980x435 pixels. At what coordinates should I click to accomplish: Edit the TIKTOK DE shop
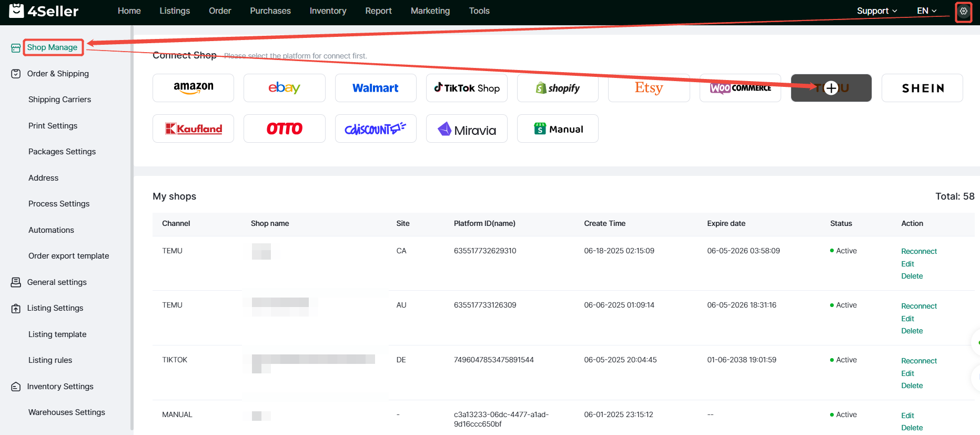907,373
